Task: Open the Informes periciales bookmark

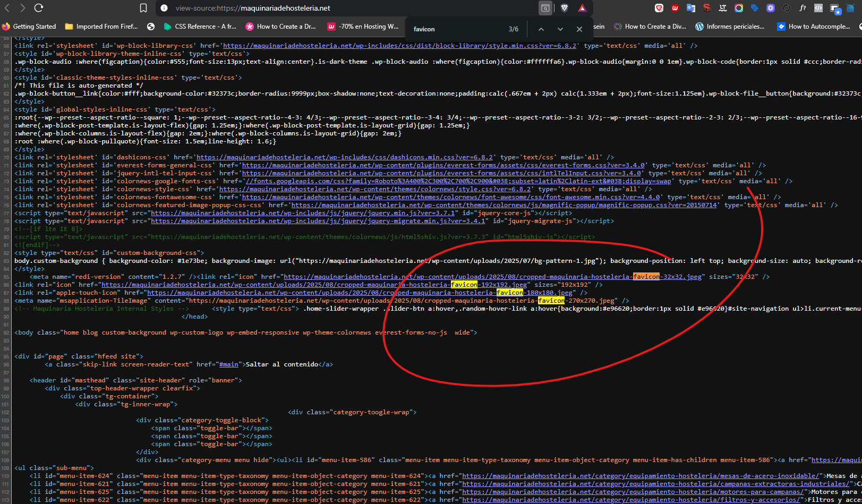Action: [730, 27]
